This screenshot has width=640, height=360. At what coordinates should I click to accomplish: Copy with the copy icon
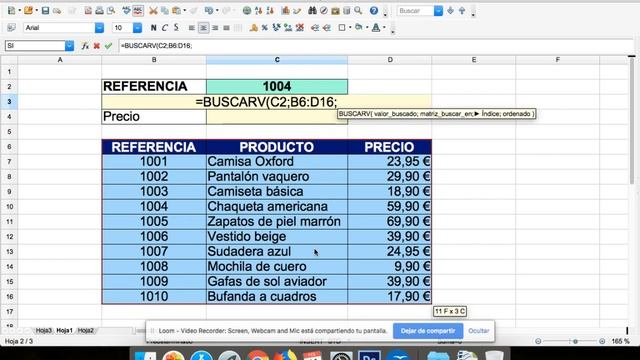tap(164, 11)
